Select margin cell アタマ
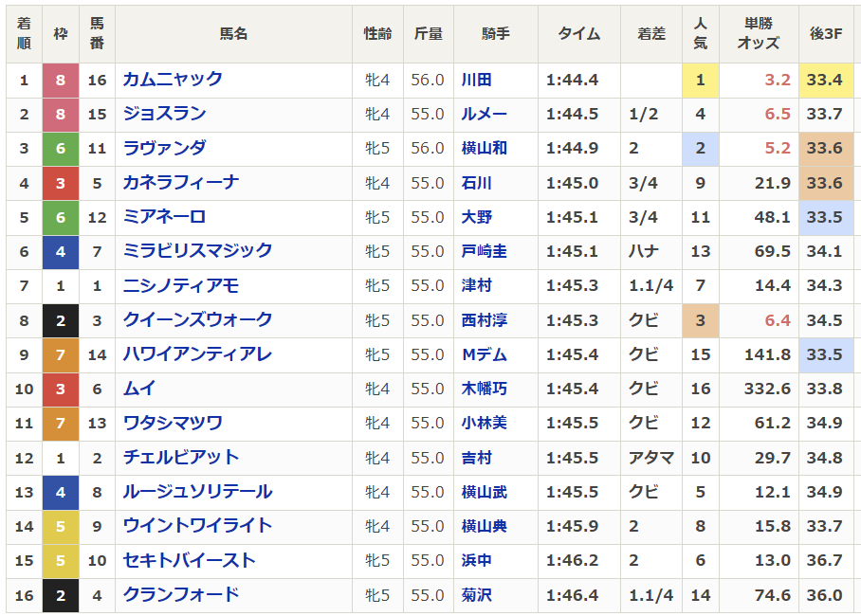 click(650, 458)
